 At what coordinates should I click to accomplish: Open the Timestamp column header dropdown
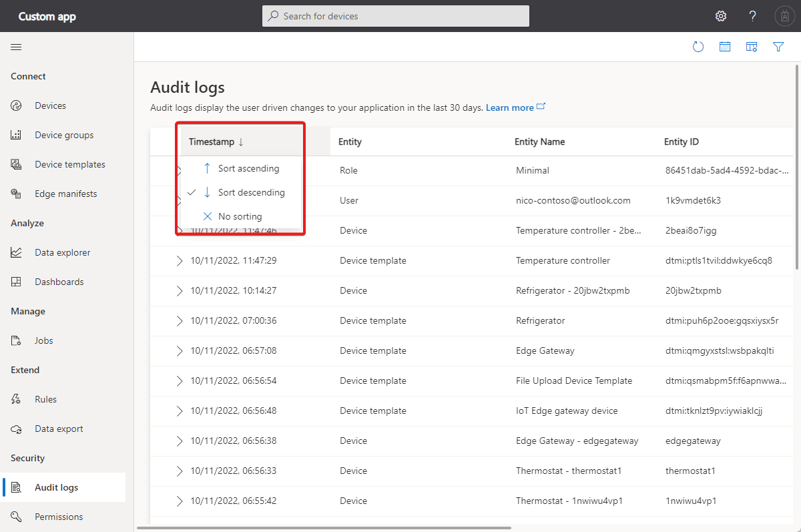217,142
